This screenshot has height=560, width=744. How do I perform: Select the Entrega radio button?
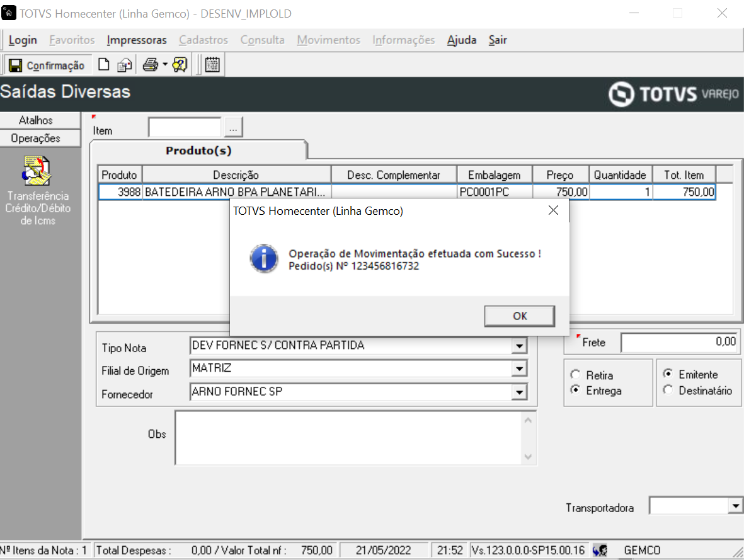(576, 390)
